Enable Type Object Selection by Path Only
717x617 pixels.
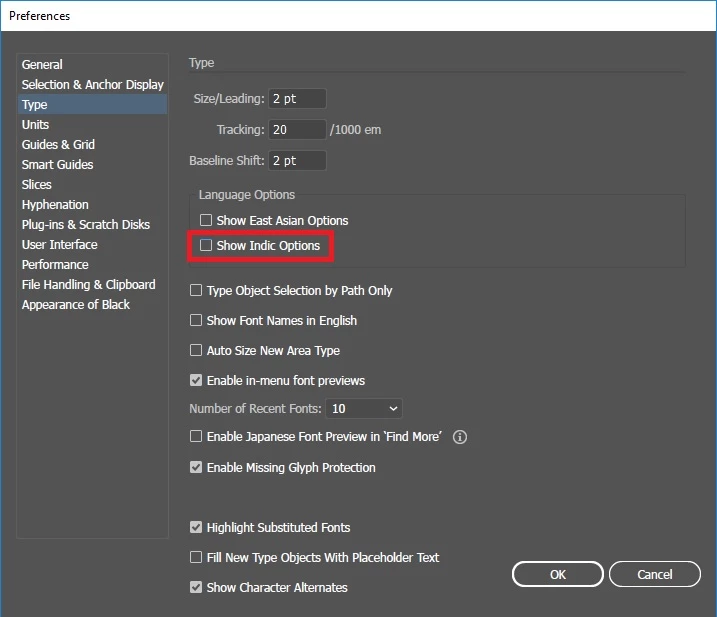(x=196, y=290)
